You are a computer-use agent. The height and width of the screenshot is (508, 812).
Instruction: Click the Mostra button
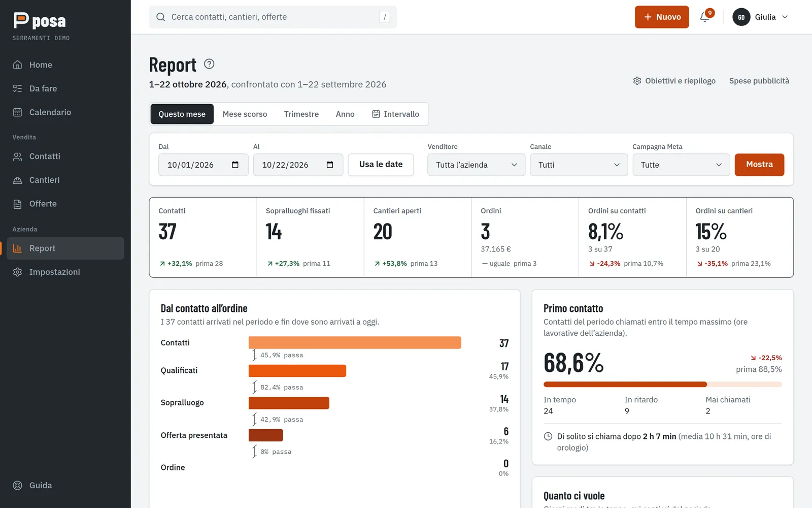tap(759, 165)
